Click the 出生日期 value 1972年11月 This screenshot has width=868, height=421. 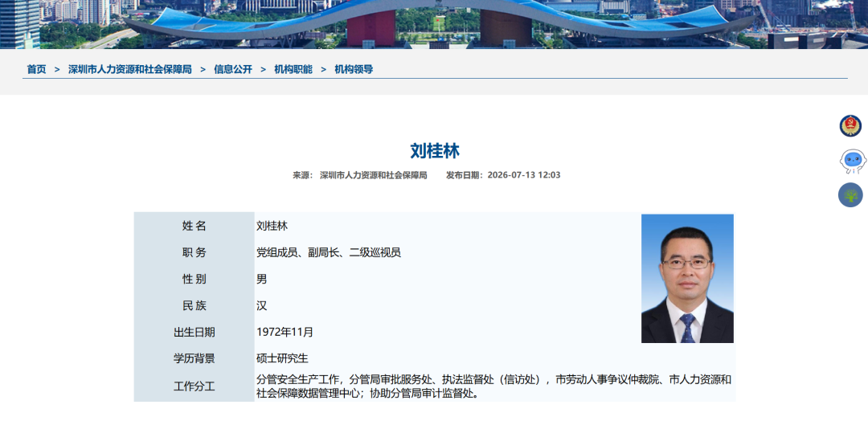coord(285,333)
